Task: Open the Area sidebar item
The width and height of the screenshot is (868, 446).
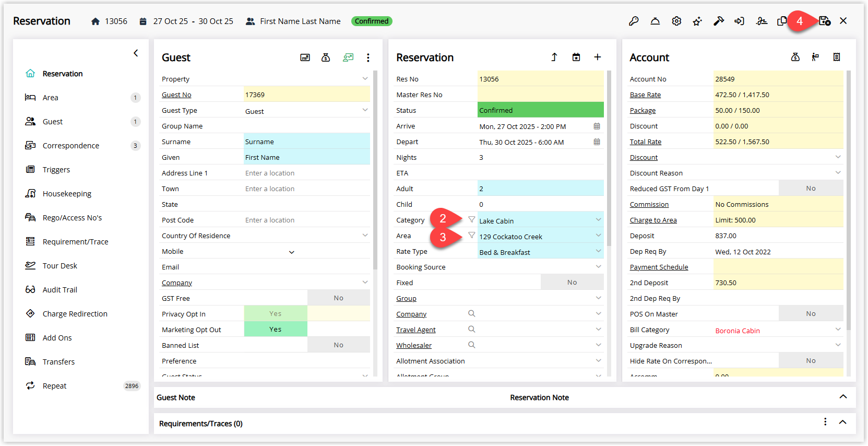Action: [82, 98]
